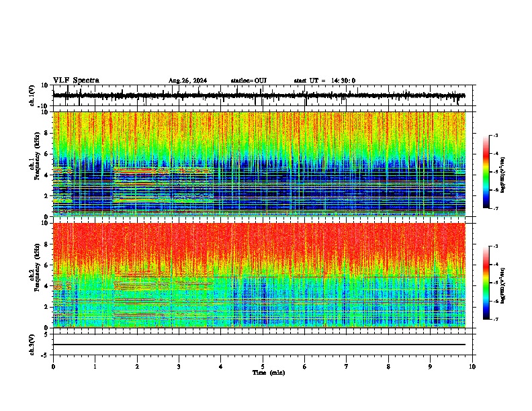Click inside the ch.2 spectrogram panel
532x411 pixels.
259,275
